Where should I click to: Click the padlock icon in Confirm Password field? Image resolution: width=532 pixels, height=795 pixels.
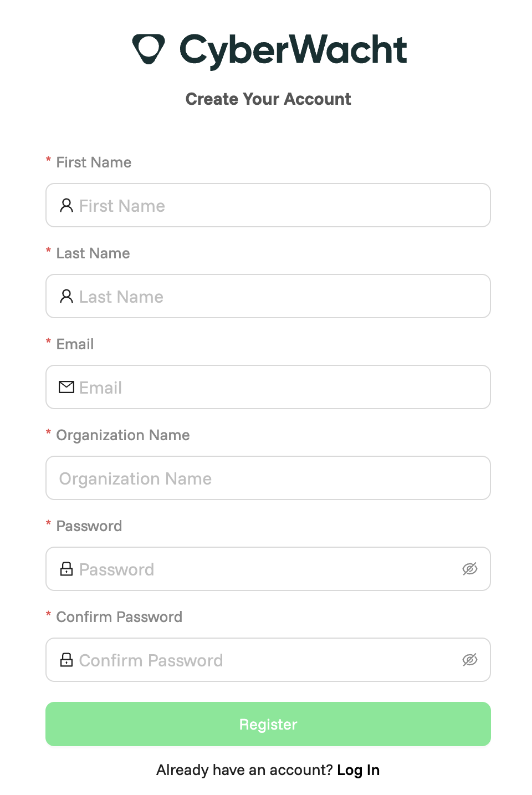(x=66, y=660)
